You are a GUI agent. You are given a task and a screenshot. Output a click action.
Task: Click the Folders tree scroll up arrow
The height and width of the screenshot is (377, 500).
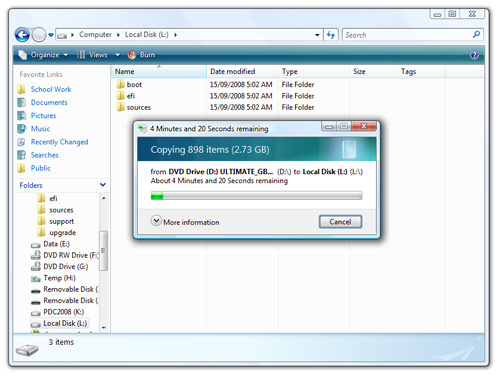[x=104, y=198]
